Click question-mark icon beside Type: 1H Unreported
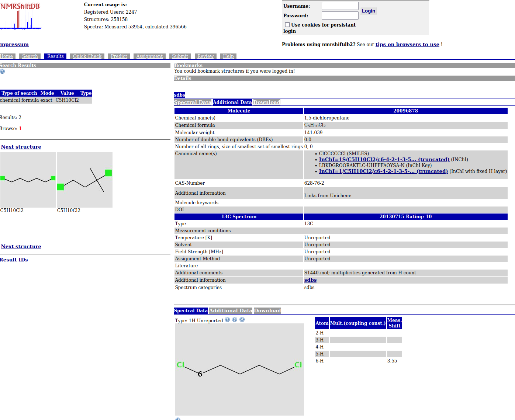Viewport: 515px width, 420px height. 227,320
